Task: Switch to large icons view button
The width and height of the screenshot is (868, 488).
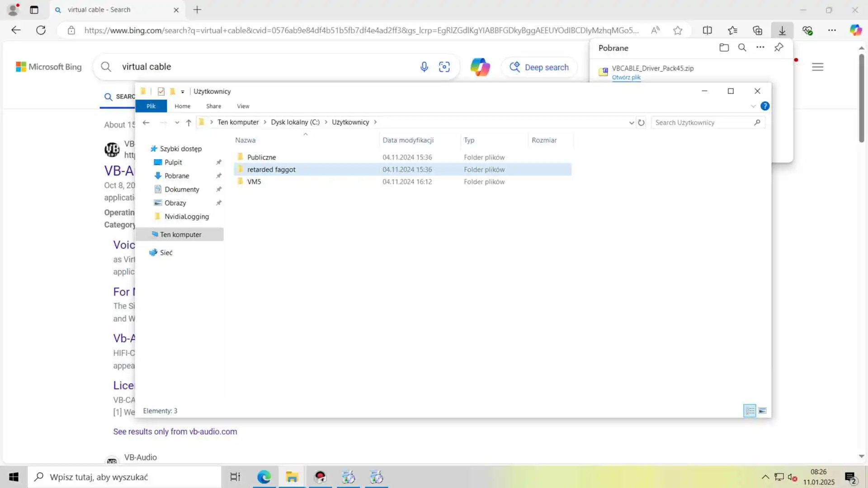Action: [763, 411]
